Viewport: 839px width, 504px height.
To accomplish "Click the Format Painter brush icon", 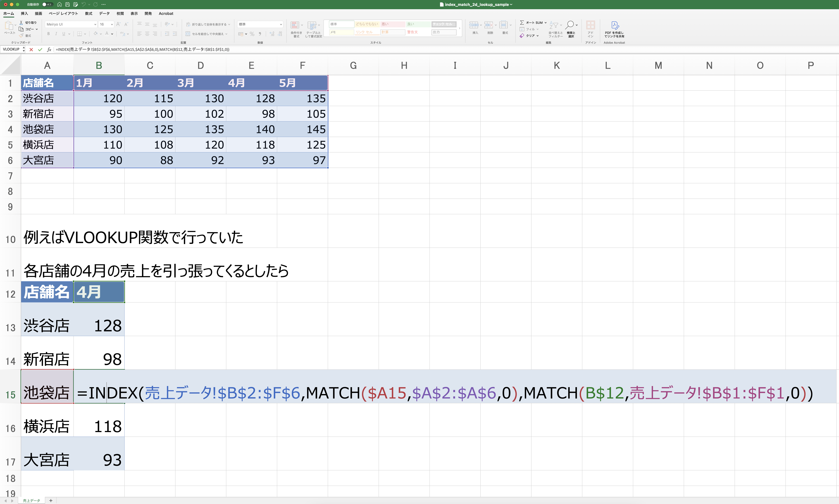I will pyautogui.click(x=21, y=36).
